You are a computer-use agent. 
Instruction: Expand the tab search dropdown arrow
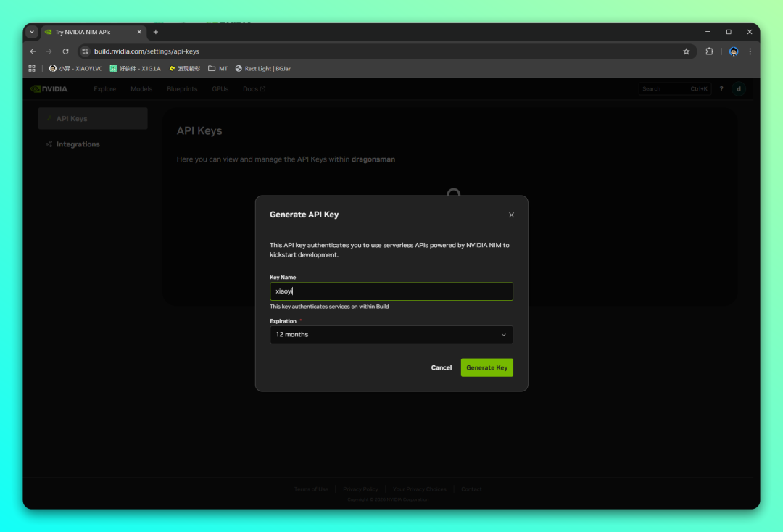pos(32,32)
